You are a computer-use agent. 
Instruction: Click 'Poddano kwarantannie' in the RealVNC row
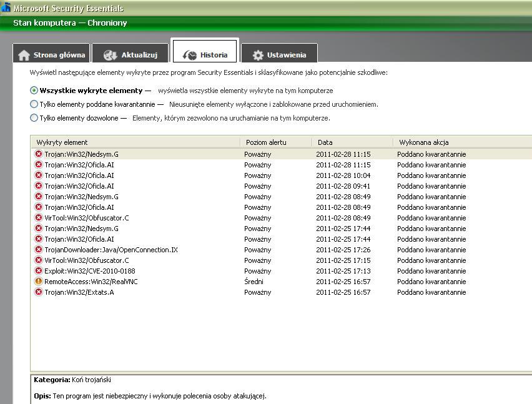[x=431, y=282]
